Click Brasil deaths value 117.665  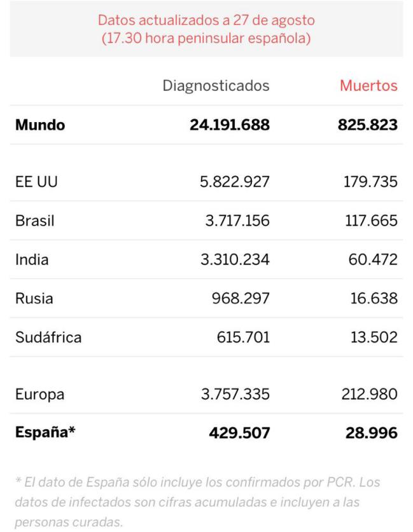click(x=371, y=221)
